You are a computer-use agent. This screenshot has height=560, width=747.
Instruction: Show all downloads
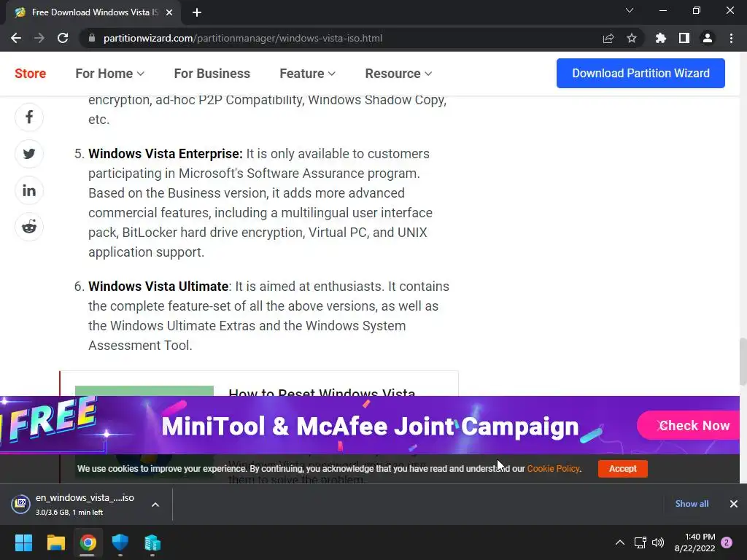pyautogui.click(x=692, y=504)
